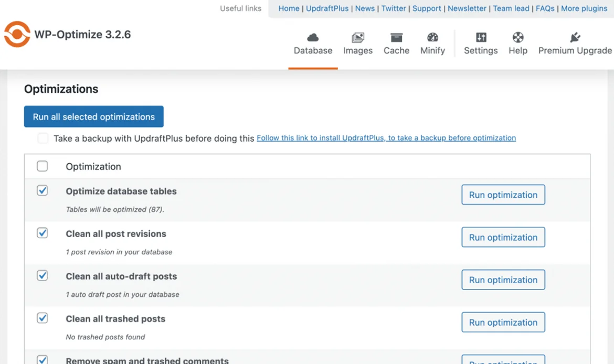The width and height of the screenshot is (614, 364).
Task: Open the Team lead useful link
Action: point(511,8)
